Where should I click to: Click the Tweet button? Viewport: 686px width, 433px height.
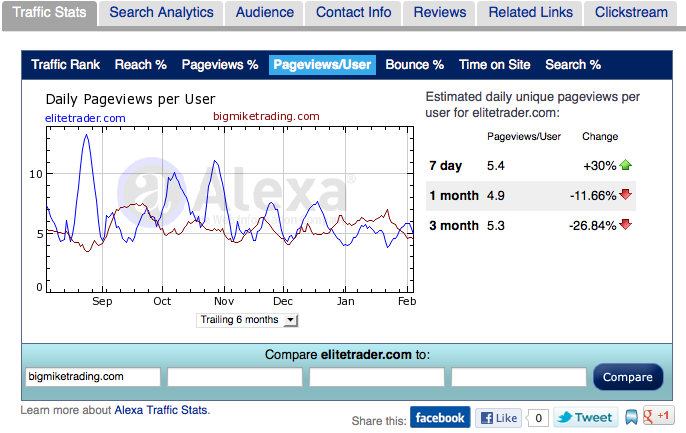(586, 417)
